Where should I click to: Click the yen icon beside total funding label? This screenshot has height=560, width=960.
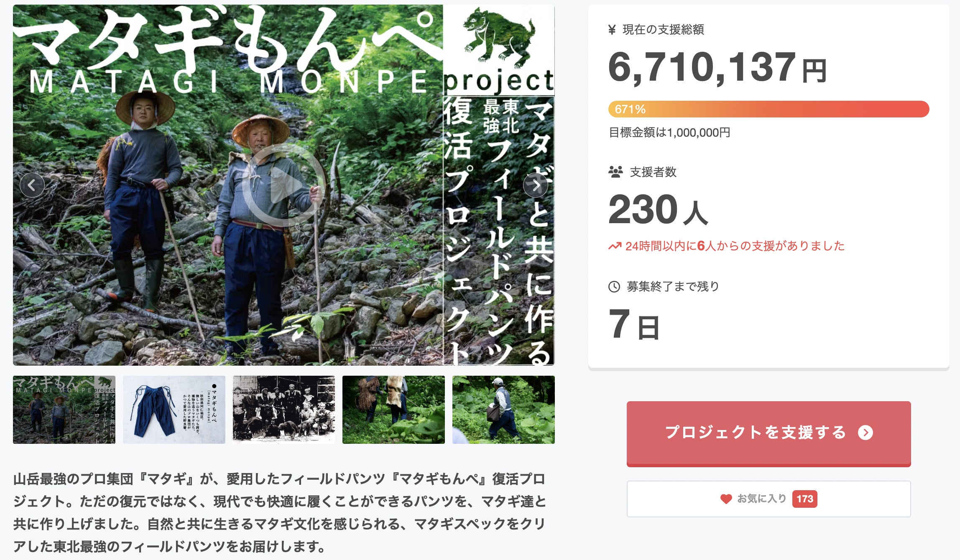(612, 30)
